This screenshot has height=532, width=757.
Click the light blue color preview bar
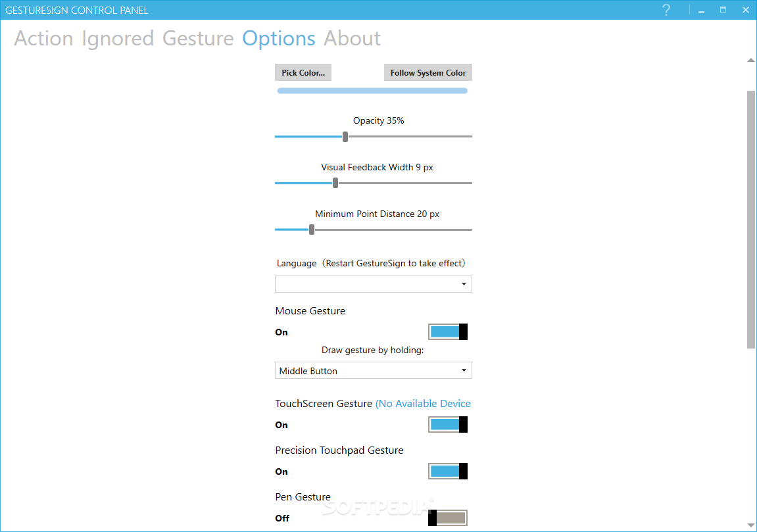point(372,91)
